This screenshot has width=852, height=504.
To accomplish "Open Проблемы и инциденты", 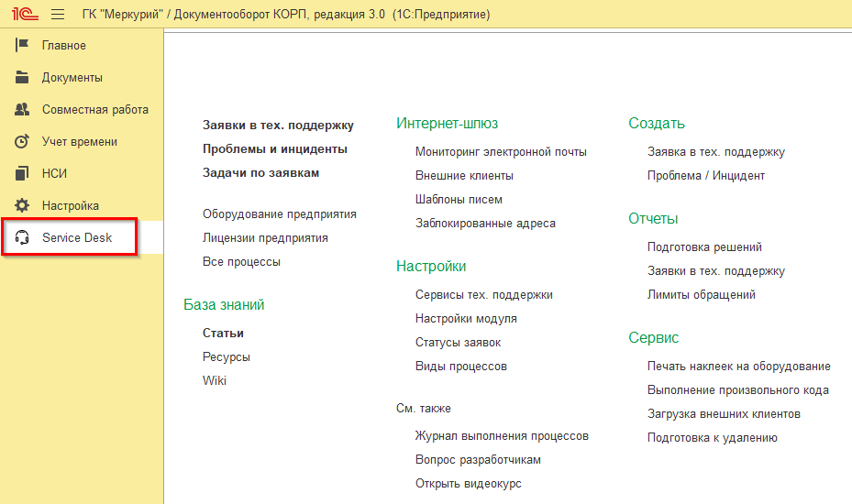I will (x=275, y=149).
